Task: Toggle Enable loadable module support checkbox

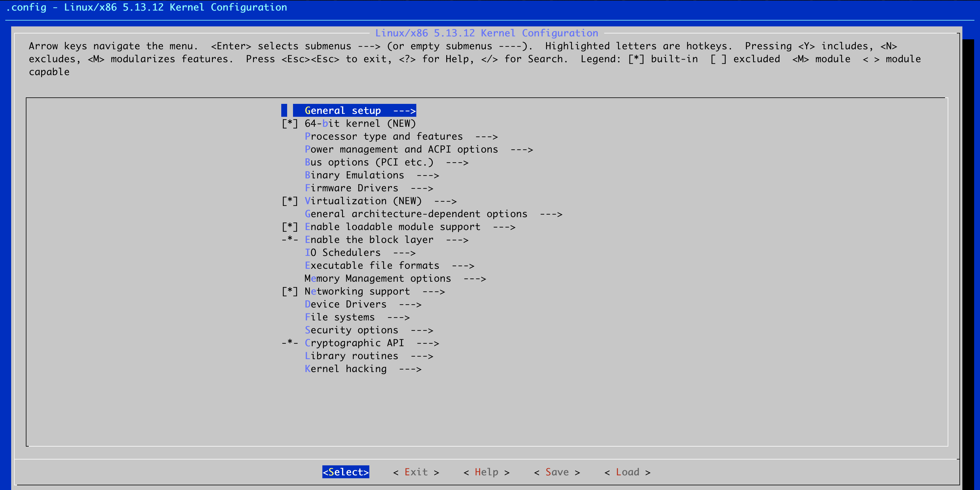Action: pos(289,227)
